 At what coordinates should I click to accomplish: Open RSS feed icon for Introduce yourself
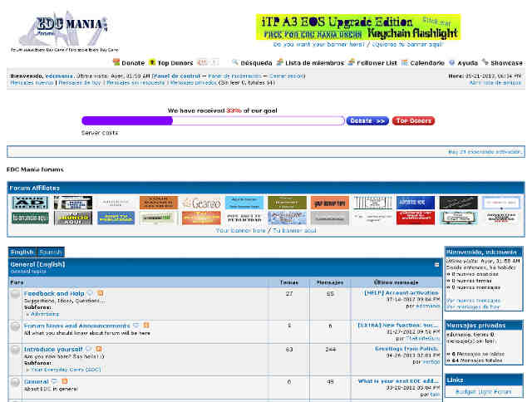pos(99,349)
